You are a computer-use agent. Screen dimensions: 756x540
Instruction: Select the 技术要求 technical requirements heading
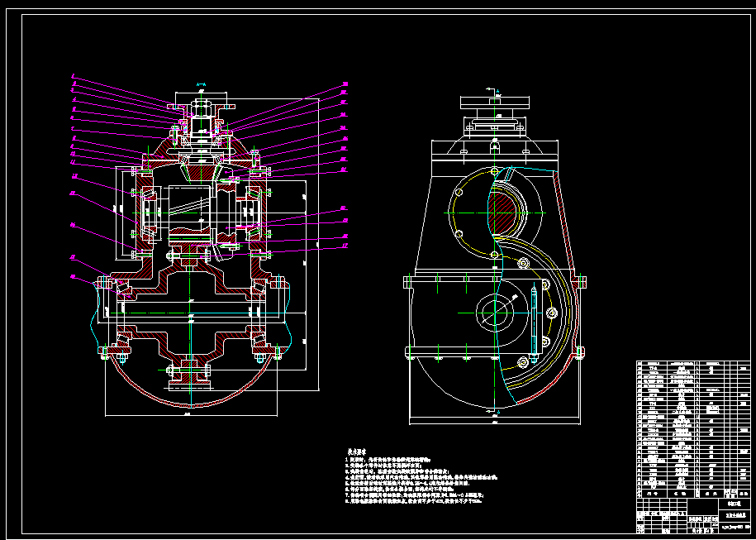[x=359, y=452]
